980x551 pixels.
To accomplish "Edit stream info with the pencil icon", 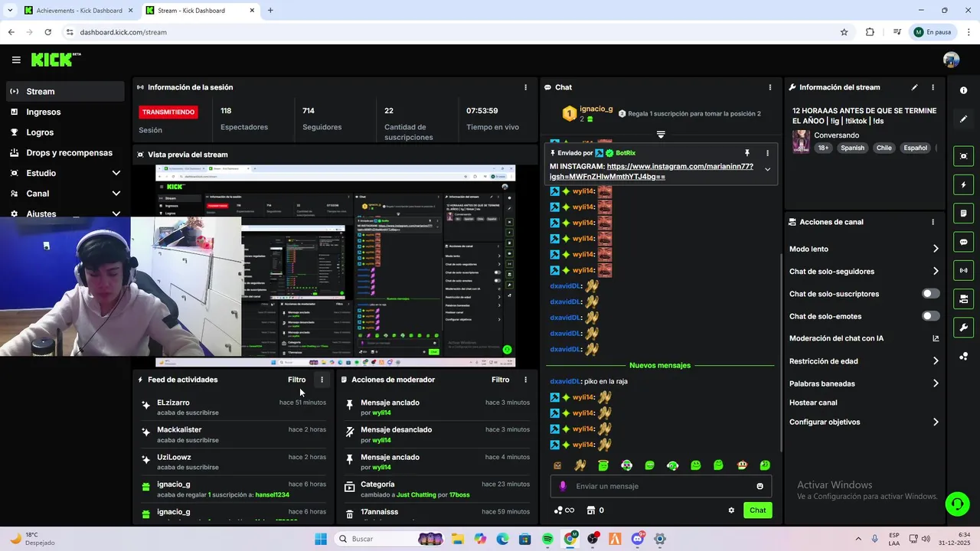I will click(x=914, y=87).
